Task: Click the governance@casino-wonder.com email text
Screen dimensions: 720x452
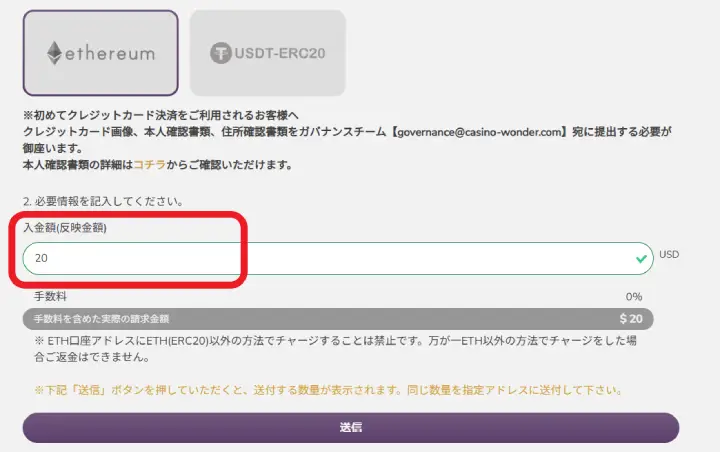Action: tap(479, 132)
